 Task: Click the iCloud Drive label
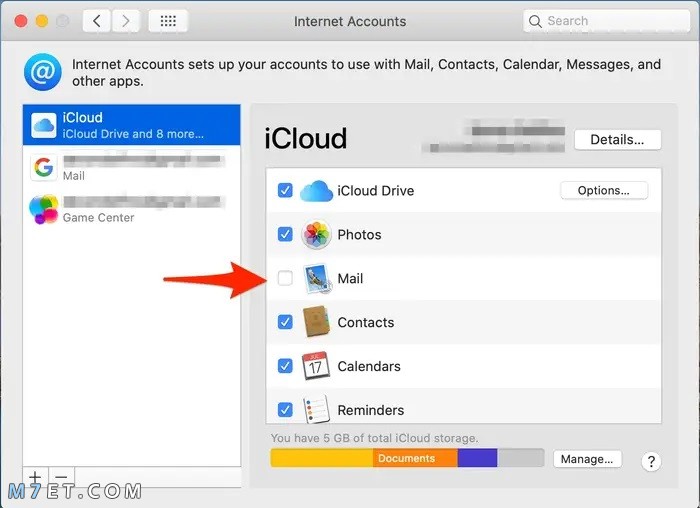click(375, 191)
